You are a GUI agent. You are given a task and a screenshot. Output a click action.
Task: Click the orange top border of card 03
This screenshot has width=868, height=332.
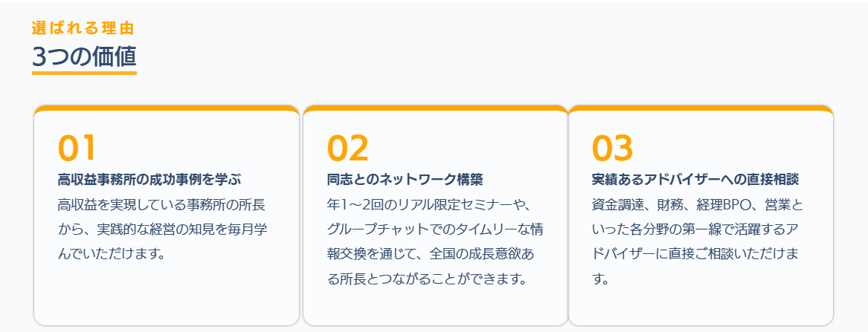(700, 108)
